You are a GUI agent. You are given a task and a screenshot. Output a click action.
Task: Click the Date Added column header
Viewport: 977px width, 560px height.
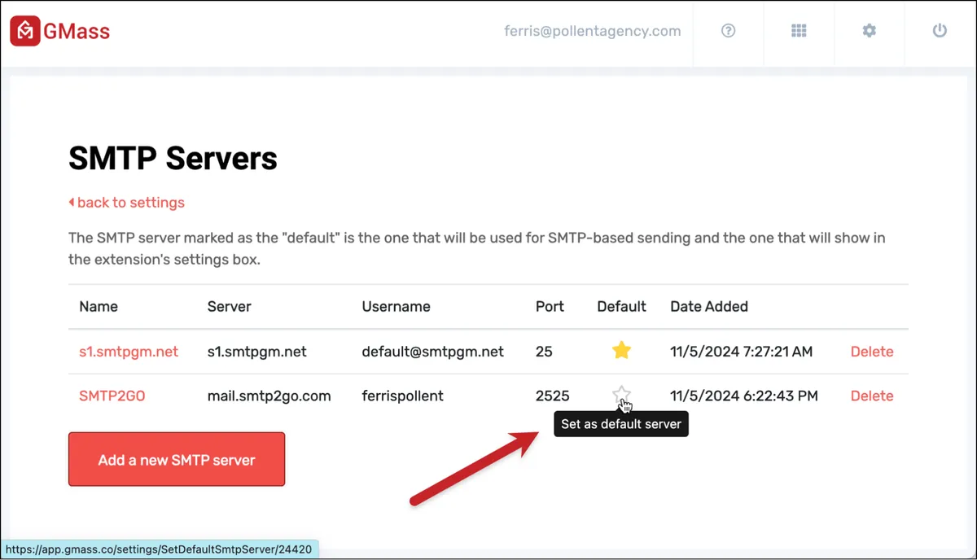tap(709, 307)
